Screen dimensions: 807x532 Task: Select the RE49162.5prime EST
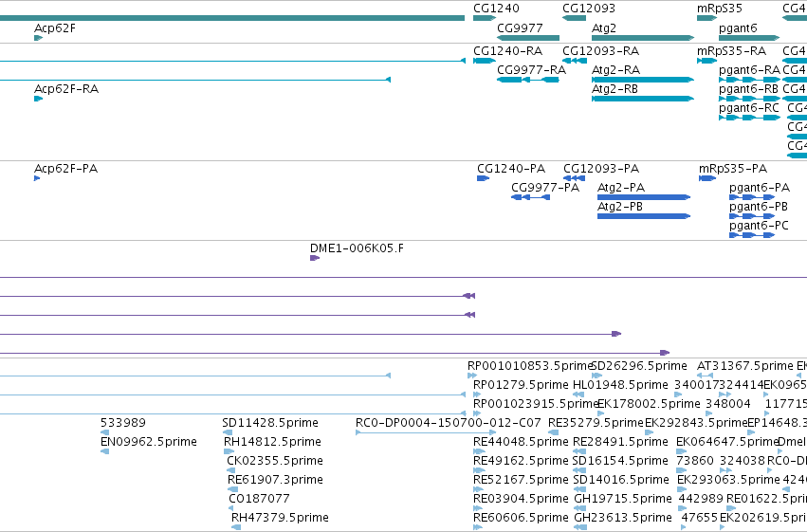click(479, 470)
